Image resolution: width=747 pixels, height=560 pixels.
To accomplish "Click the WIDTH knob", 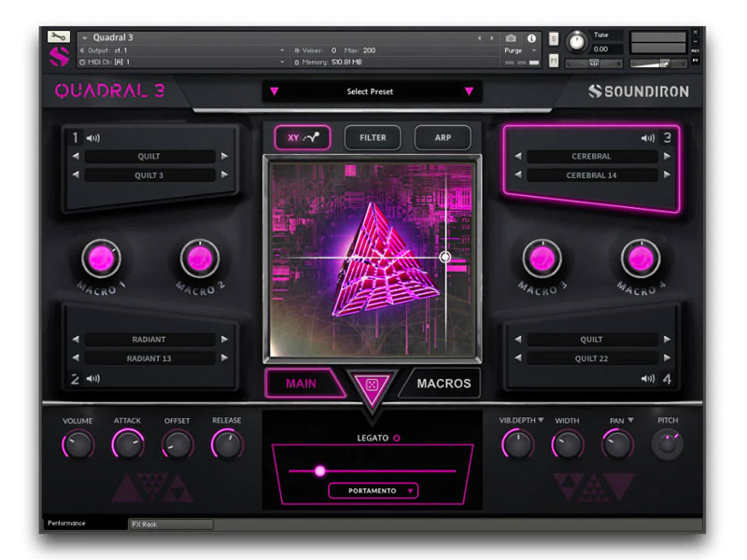I will 568,445.
